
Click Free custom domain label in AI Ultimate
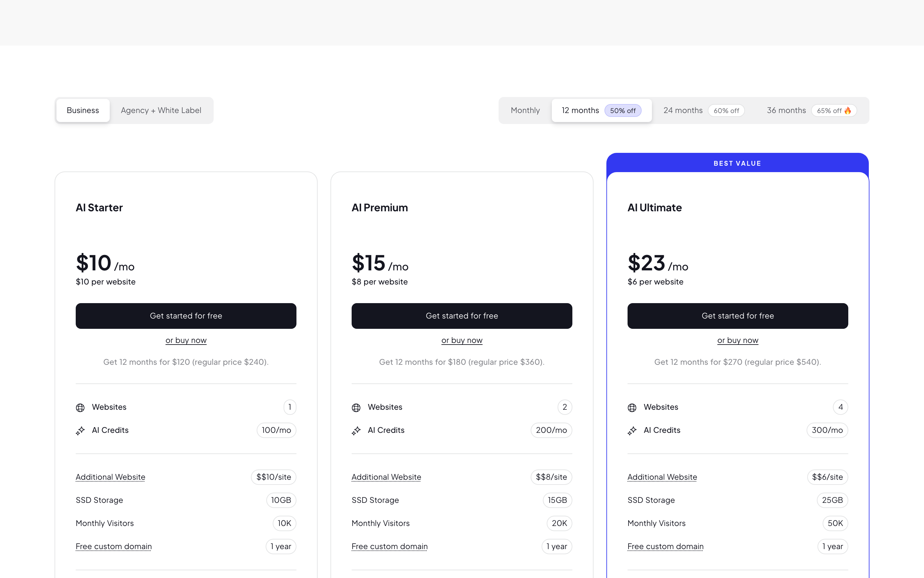point(665,547)
